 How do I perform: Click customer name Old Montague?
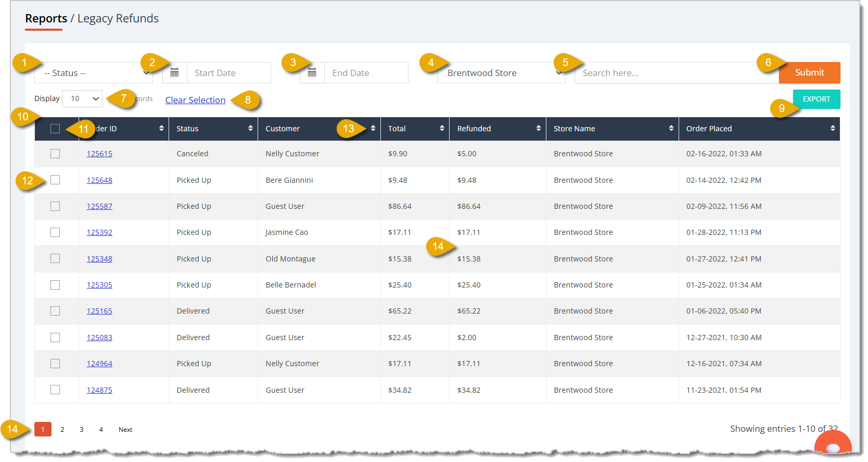coord(290,259)
